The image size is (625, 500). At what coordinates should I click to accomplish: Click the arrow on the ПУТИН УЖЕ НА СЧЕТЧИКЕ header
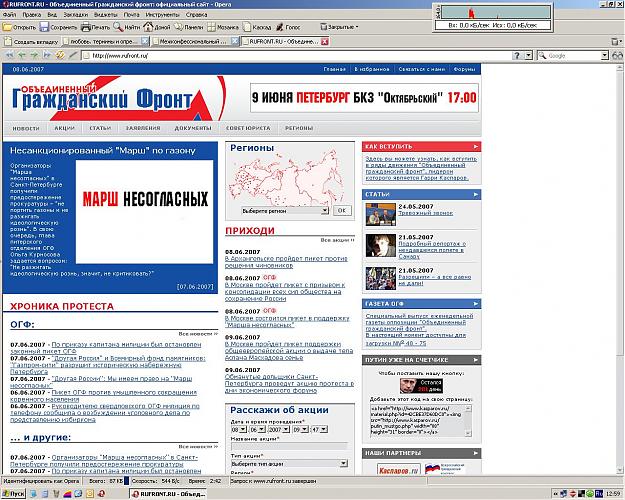pyautogui.click(x=476, y=360)
